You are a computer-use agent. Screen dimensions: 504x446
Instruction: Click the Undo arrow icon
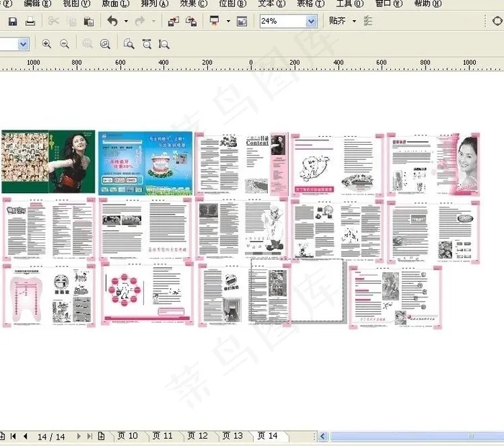click(x=112, y=22)
